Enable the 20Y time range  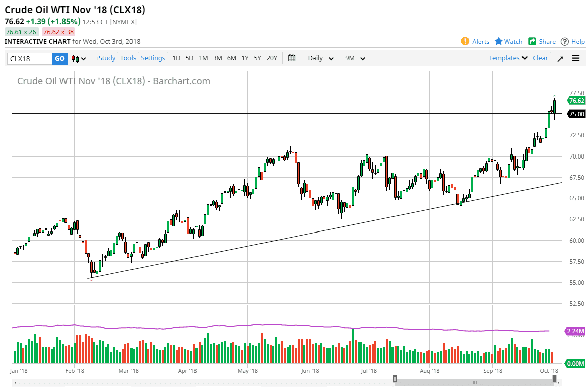click(272, 58)
